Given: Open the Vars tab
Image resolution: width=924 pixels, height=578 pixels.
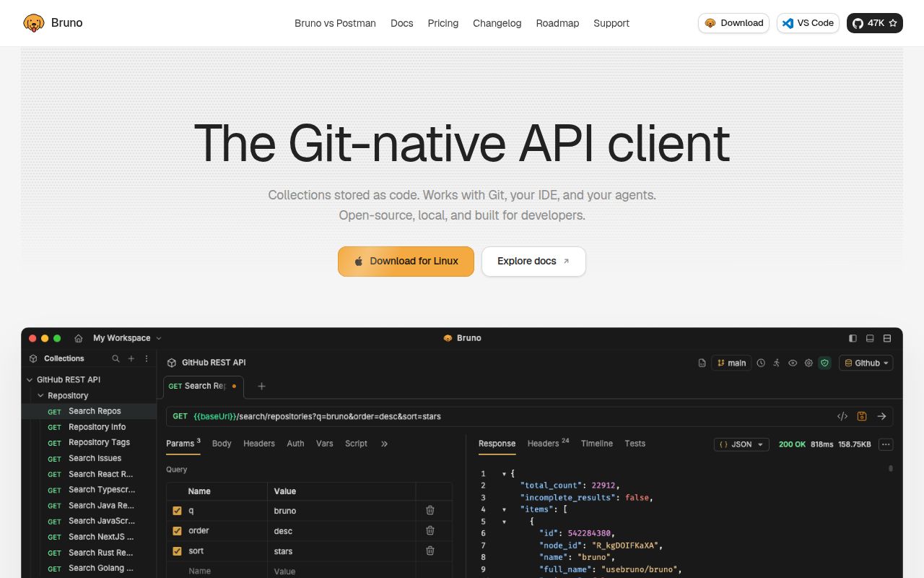Looking at the screenshot, I should 325,444.
